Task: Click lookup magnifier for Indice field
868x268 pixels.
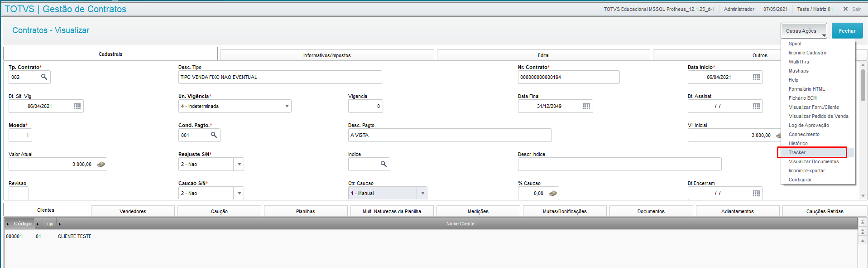Action: tap(384, 164)
